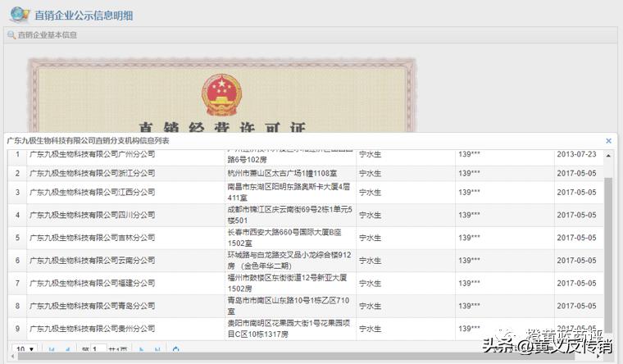Click date 2013-07-23 in row 1
This screenshot has width=623, height=364.
[x=576, y=154]
